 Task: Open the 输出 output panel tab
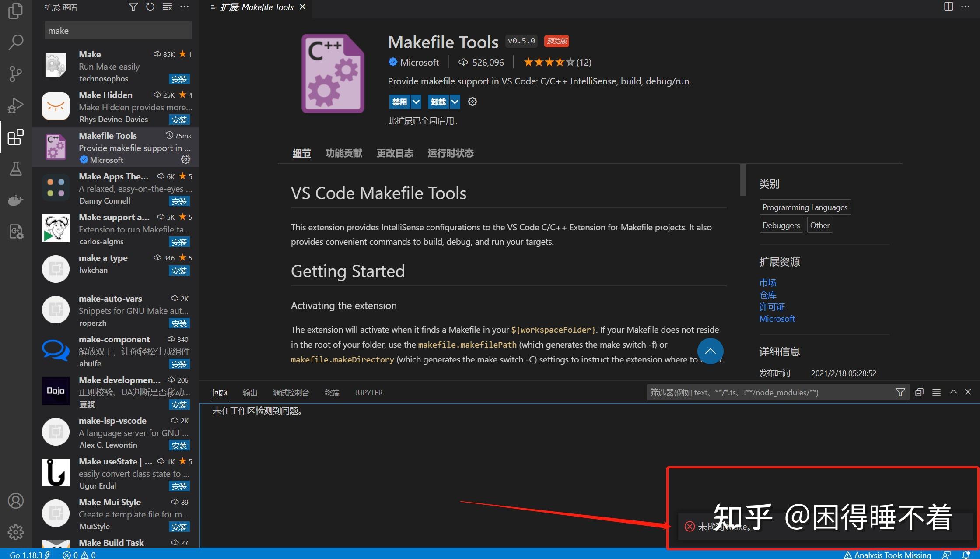[250, 393]
